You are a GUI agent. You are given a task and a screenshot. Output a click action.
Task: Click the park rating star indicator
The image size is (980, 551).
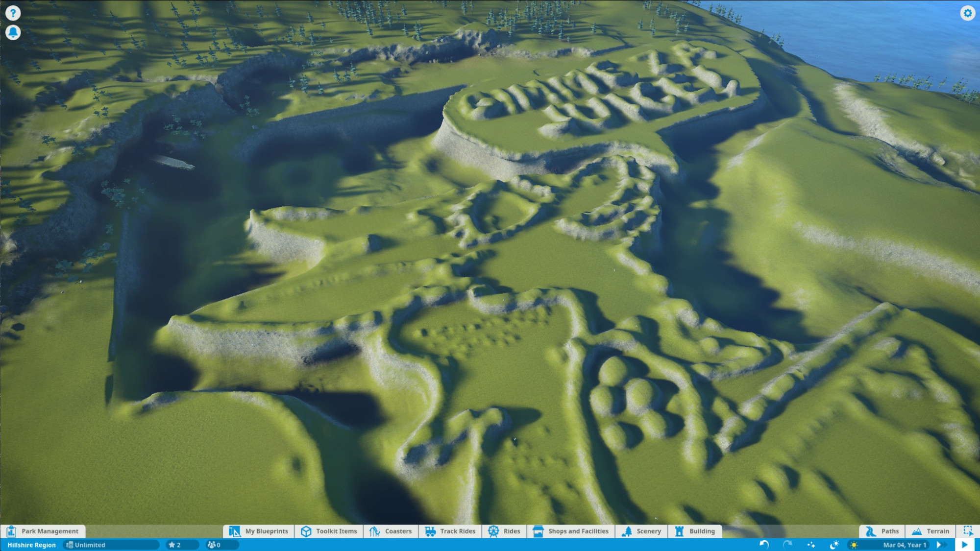182,545
